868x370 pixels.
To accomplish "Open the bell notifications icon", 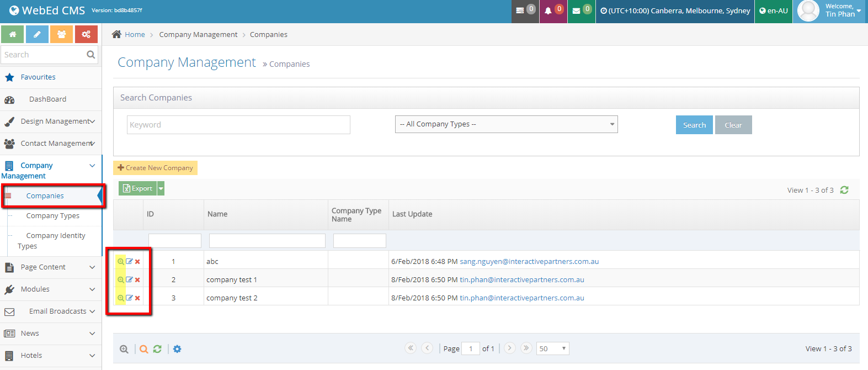I will pyautogui.click(x=548, y=11).
